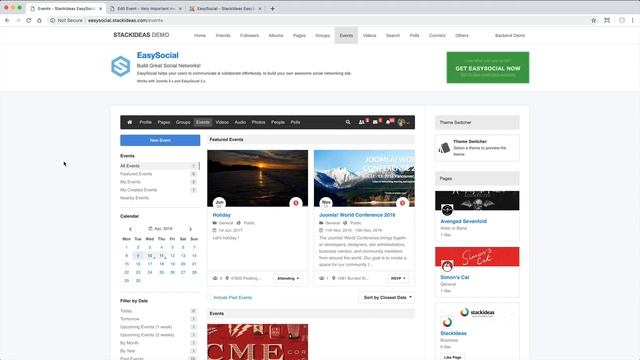The width and height of the screenshot is (640, 360).
Task: Toggle Include Past Events checkbox
Action: tap(210, 298)
